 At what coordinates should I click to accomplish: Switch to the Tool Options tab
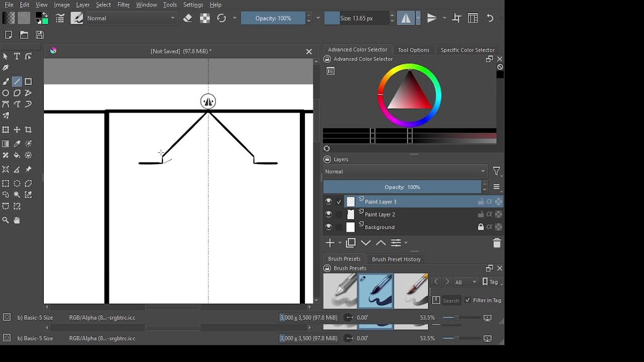[414, 50]
